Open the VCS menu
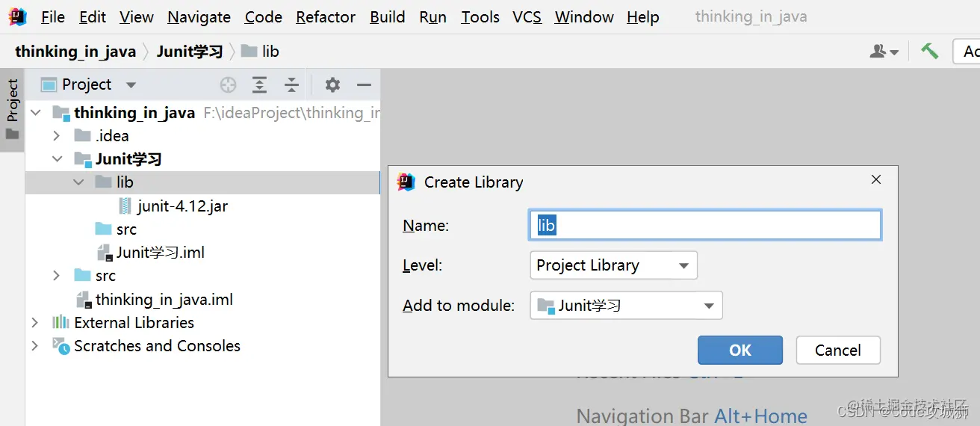Image resolution: width=980 pixels, height=426 pixels. pos(527,16)
